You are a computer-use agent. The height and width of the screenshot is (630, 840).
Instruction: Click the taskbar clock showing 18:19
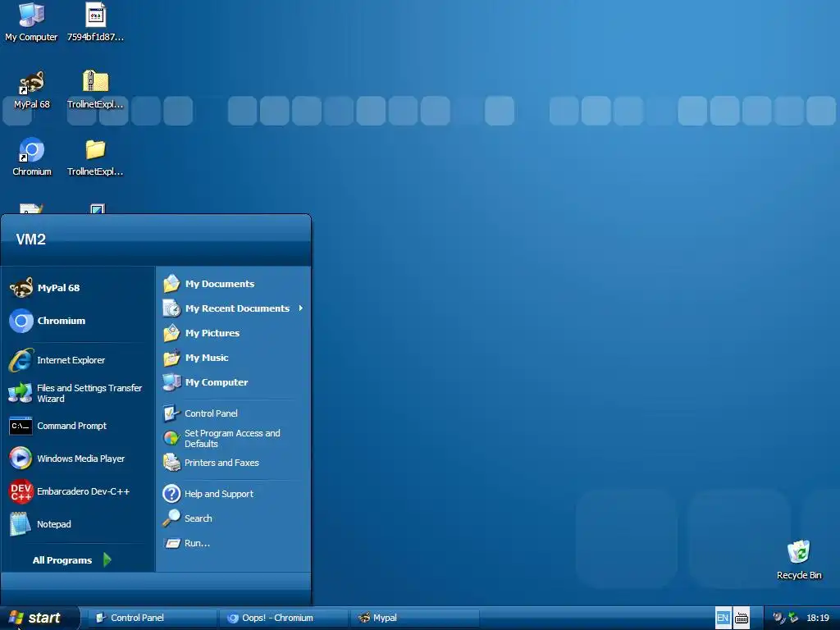pyautogui.click(x=818, y=619)
